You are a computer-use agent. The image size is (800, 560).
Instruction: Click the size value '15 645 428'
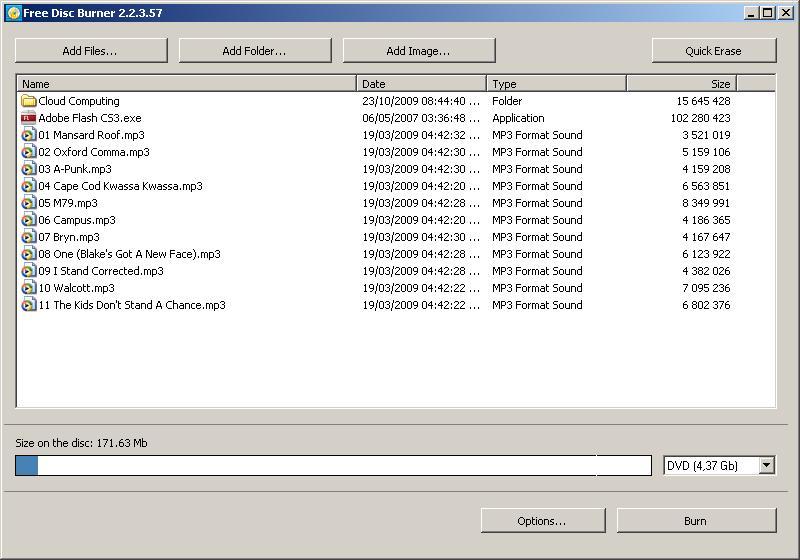(x=704, y=101)
